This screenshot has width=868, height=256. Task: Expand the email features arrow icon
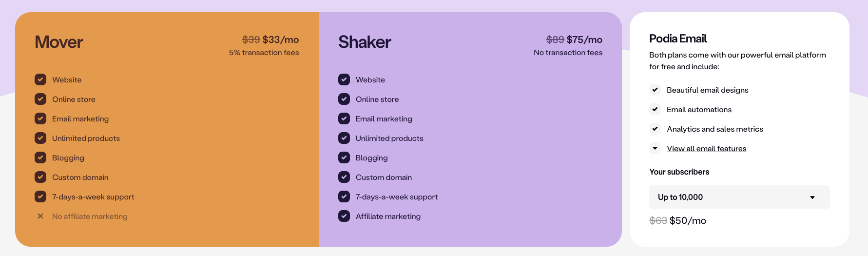pos(655,148)
